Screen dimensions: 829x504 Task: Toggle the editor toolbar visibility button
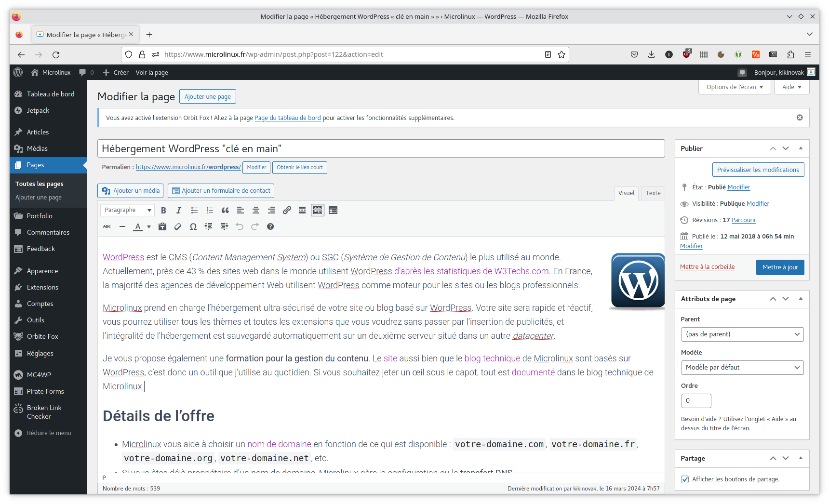(318, 210)
